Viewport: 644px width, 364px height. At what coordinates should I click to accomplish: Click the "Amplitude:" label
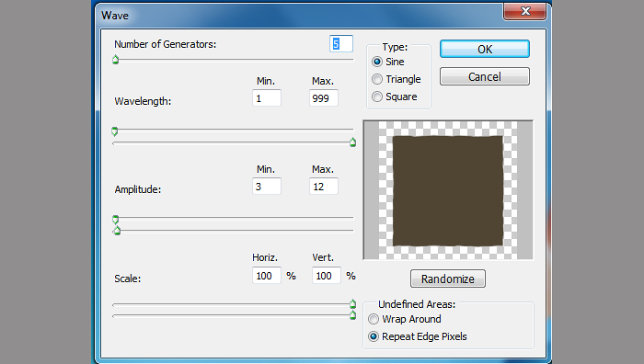tap(138, 189)
